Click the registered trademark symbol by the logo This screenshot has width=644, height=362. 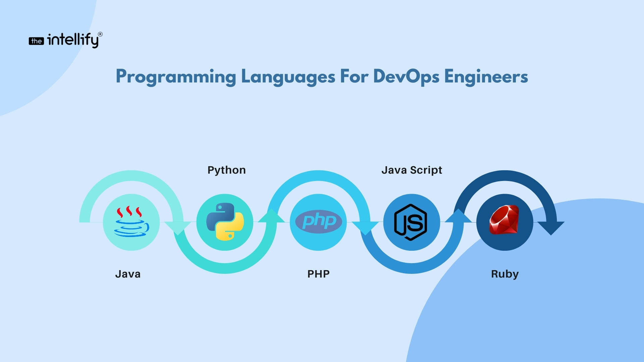coord(100,34)
